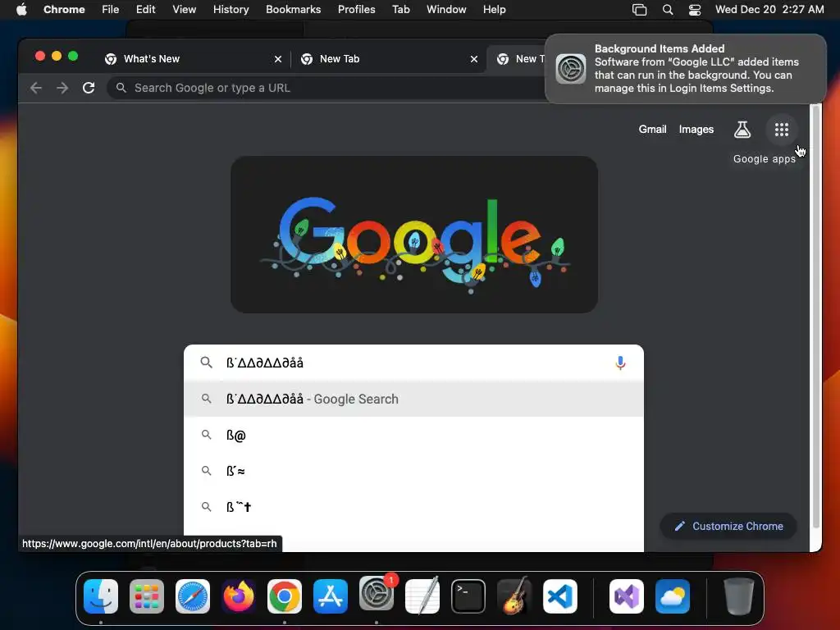Open the Window menu

click(446, 10)
